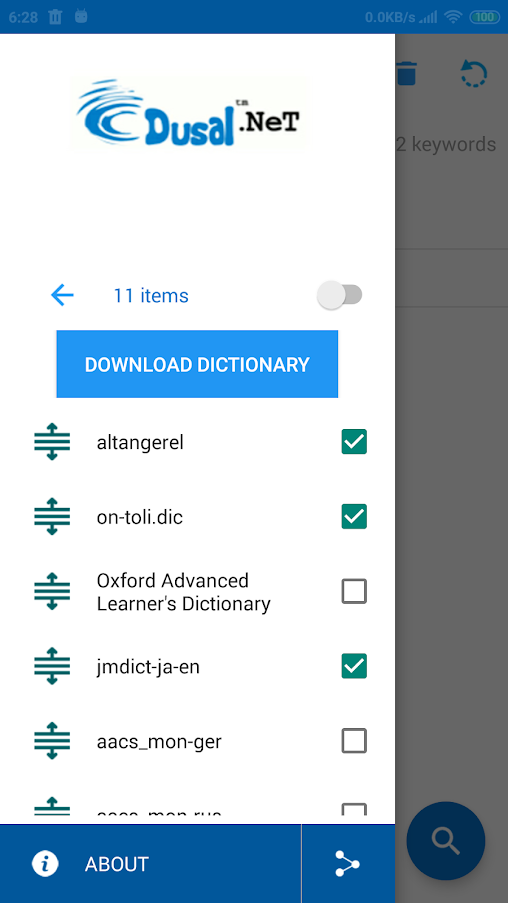Image resolution: width=508 pixels, height=903 pixels.
Task: Toggle the switch beside 11 items
Action: pos(340,295)
